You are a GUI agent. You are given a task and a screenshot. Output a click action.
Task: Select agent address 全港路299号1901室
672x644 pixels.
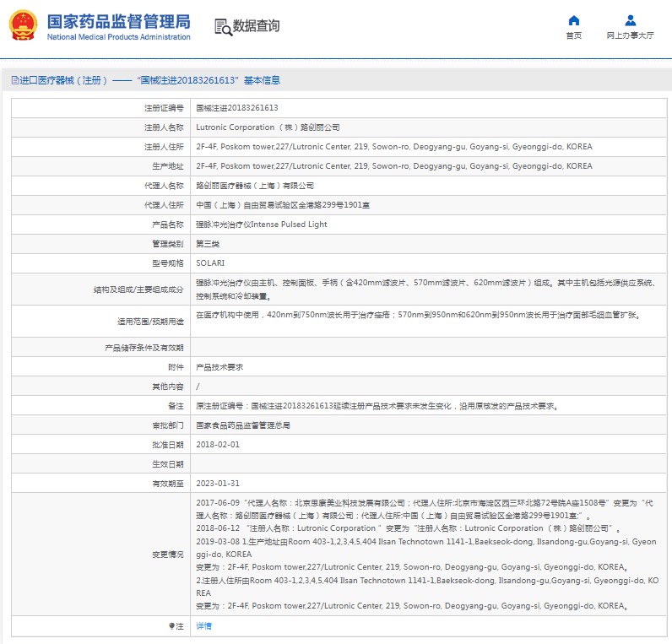point(283,205)
